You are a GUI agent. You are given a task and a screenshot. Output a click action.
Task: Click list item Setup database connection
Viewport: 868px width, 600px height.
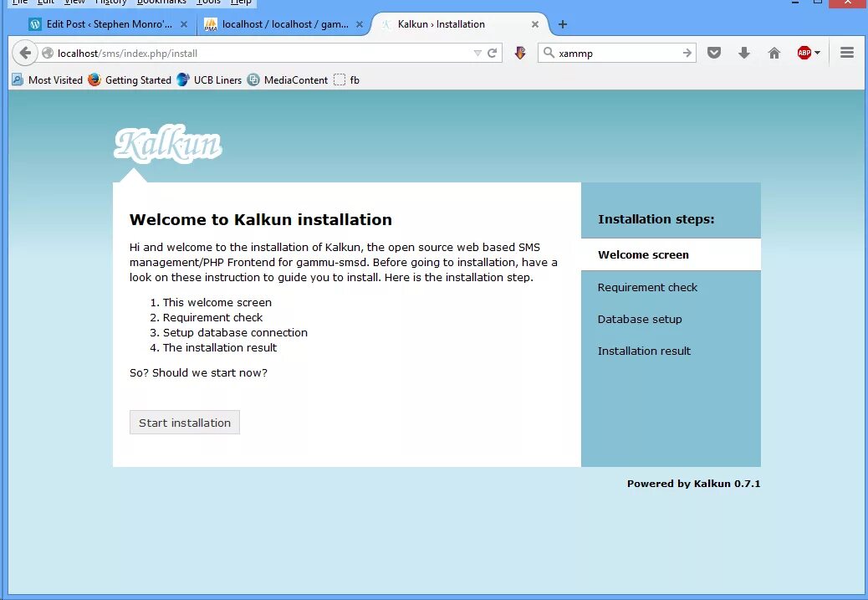(235, 332)
